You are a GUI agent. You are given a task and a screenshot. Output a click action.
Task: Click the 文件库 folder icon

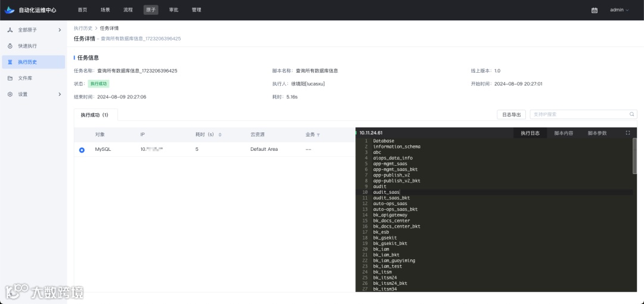click(x=10, y=78)
